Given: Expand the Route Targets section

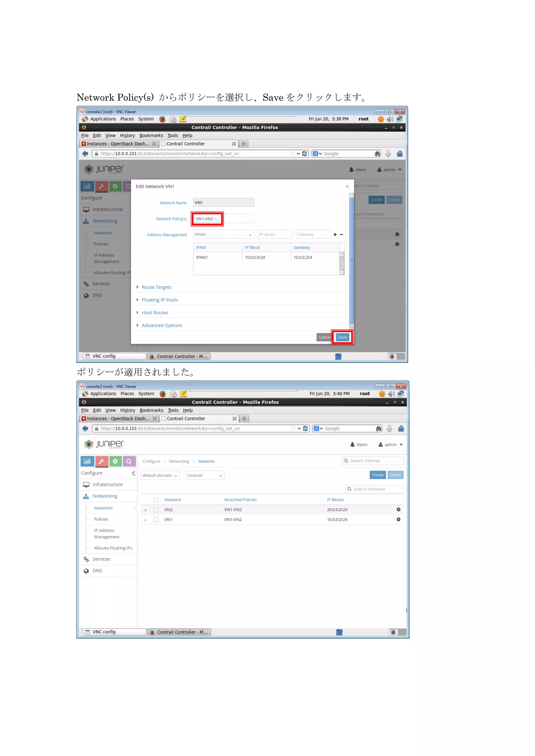Looking at the screenshot, I should pos(156,287).
